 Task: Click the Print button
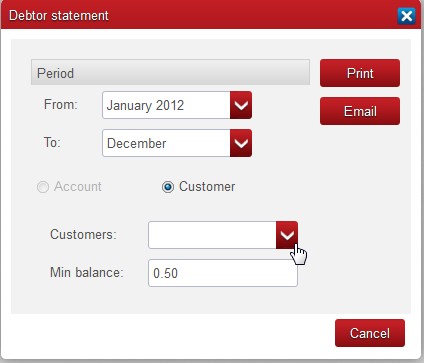click(360, 73)
